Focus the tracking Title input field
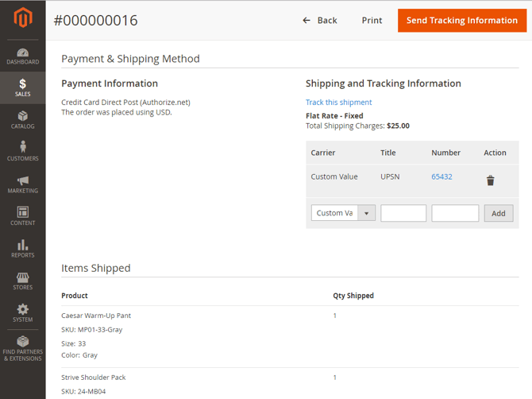Image resolution: width=532 pixels, height=399 pixels. pyautogui.click(x=403, y=213)
